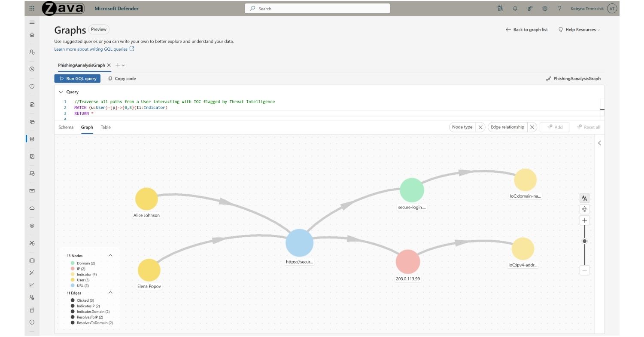Click the zoom slider handle
Screen dimensions: 644x337
click(584, 241)
